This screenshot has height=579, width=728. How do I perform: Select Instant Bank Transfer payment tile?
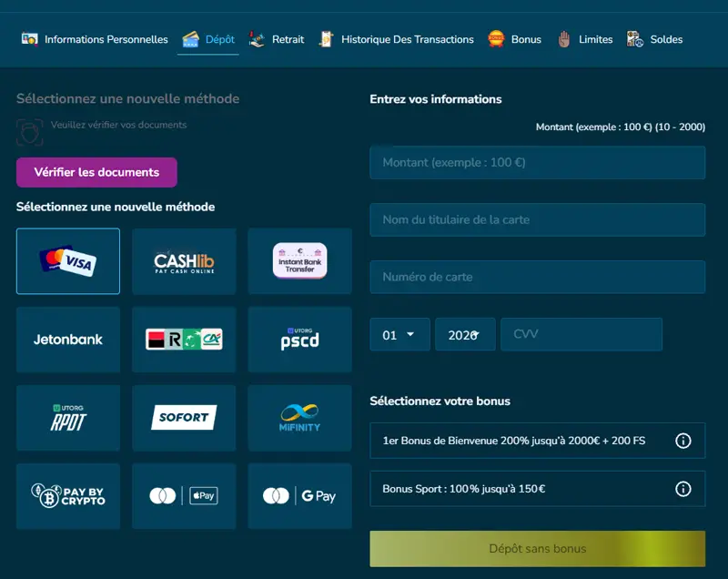[x=300, y=261]
